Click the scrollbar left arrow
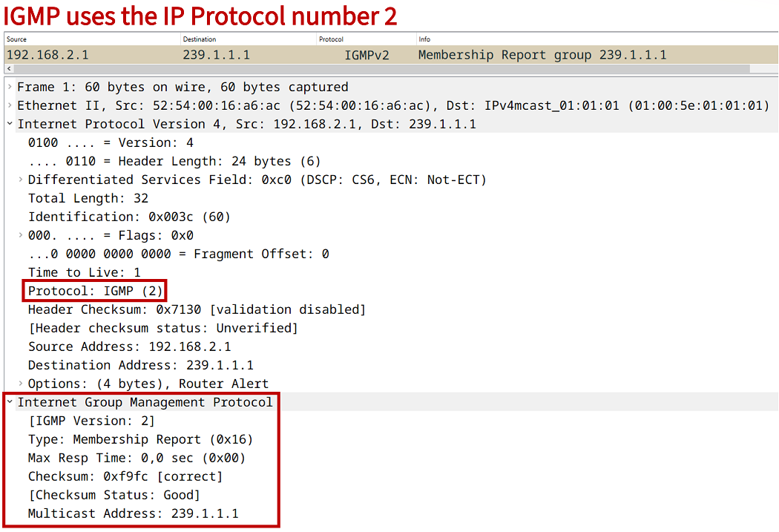Screen dimensions: 779x532 [x=7, y=68]
